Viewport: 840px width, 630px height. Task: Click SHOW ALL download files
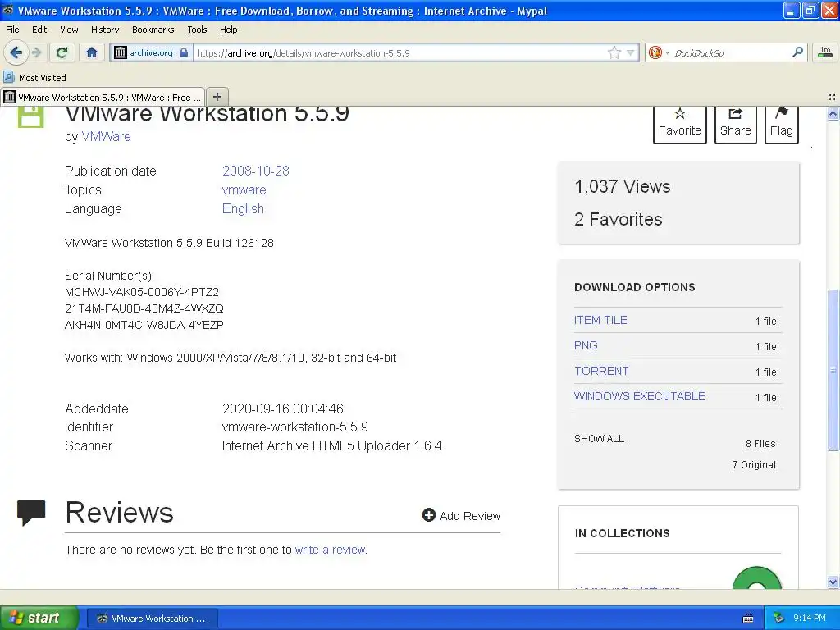[599, 438]
